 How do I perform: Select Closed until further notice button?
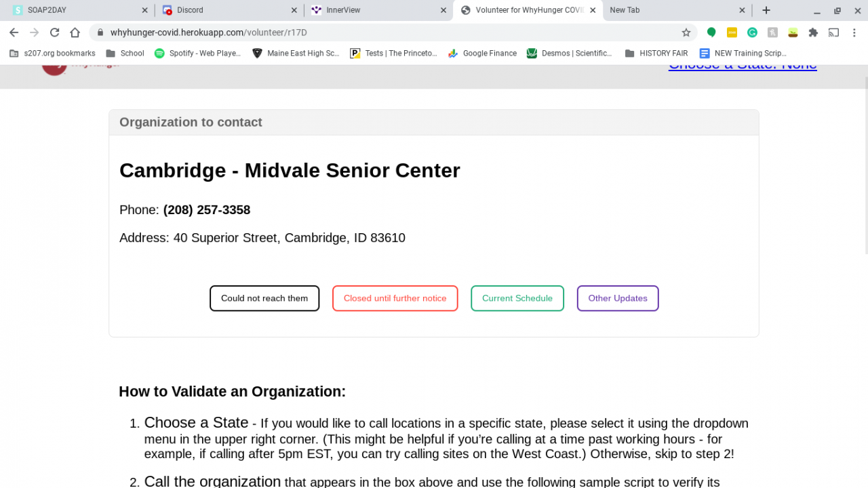point(395,298)
